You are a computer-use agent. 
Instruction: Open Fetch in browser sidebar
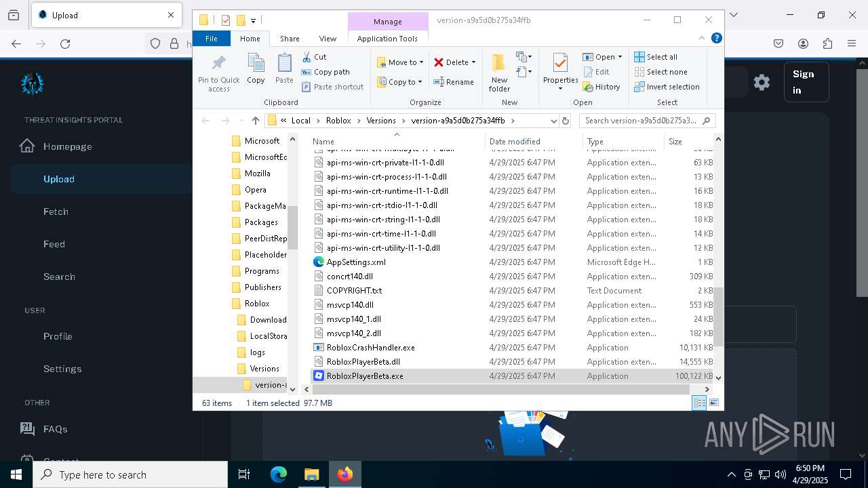(x=56, y=211)
